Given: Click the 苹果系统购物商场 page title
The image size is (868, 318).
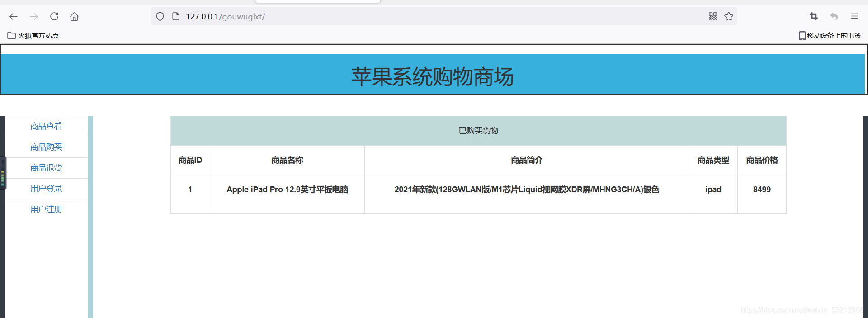Looking at the screenshot, I should tap(433, 76).
